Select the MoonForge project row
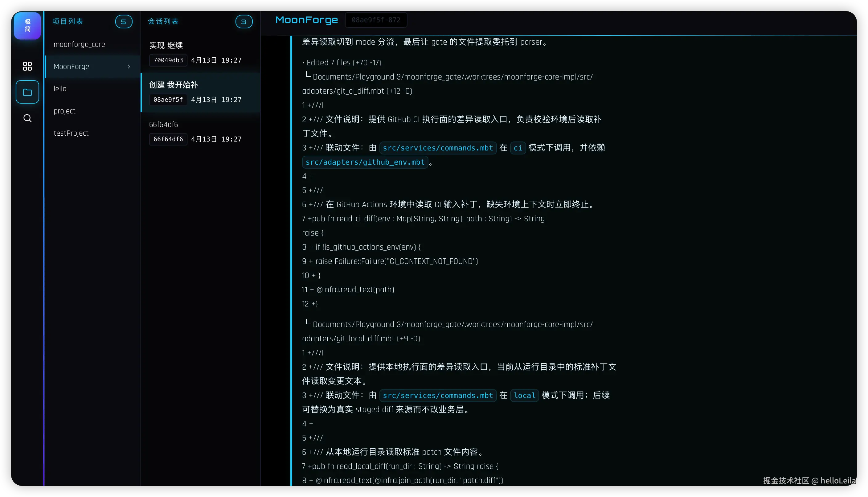The height and width of the screenshot is (497, 868). click(92, 67)
